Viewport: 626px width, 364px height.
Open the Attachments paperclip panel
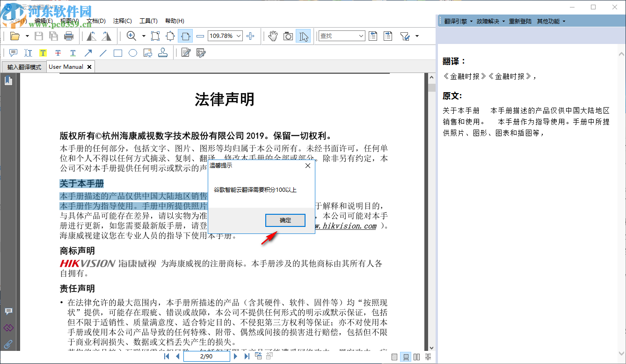[8, 344]
